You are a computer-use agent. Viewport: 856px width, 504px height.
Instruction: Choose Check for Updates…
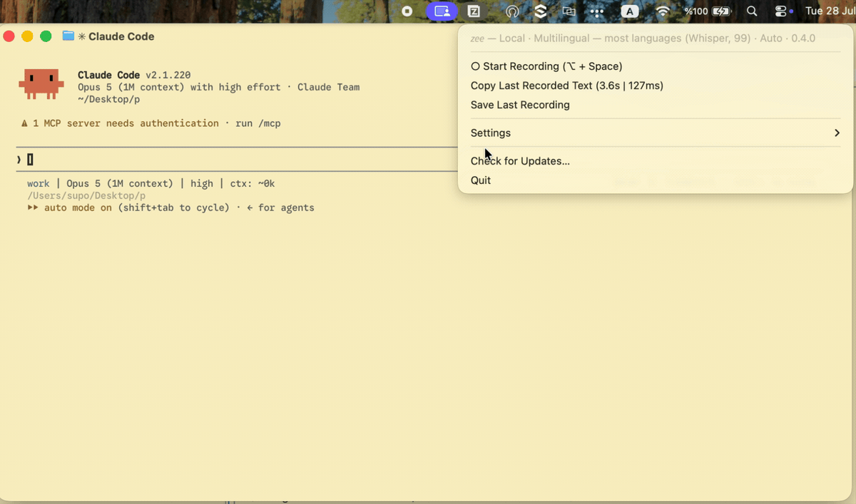pyautogui.click(x=520, y=161)
